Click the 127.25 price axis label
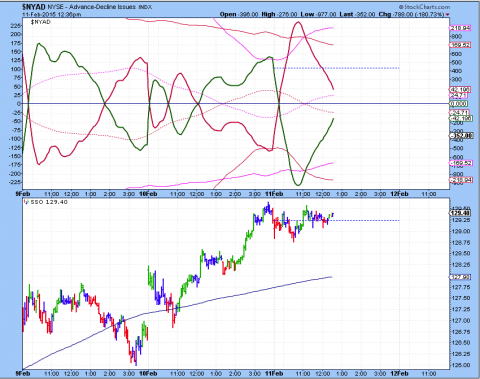 point(460,309)
